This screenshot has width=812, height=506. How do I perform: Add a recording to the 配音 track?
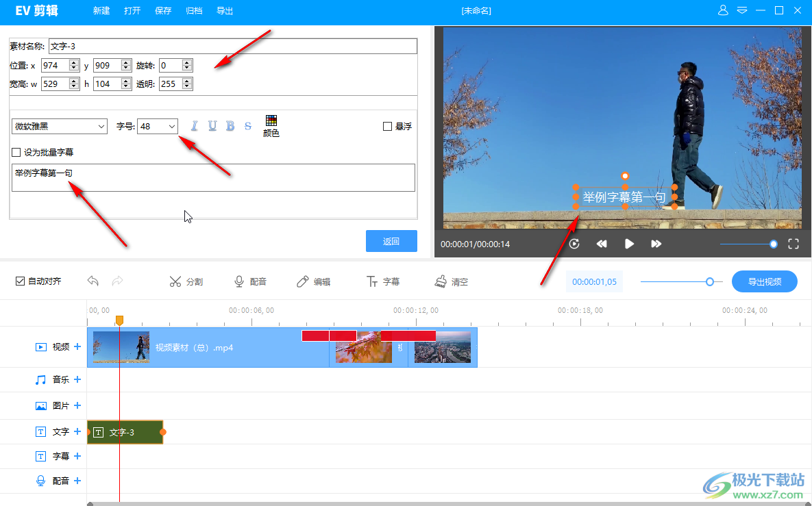tap(77, 481)
